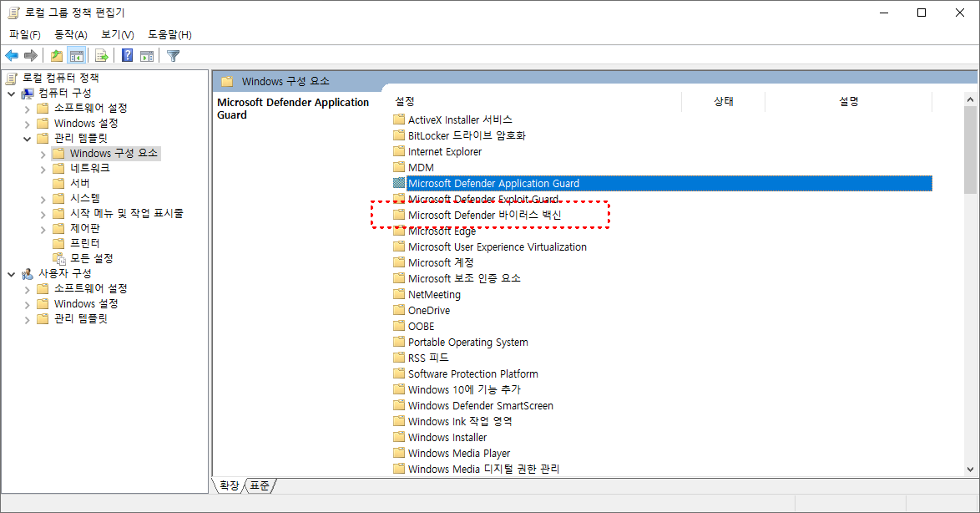Open Help with the question mark icon
This screenshot has height=513, width=980.
pos(126,55)
